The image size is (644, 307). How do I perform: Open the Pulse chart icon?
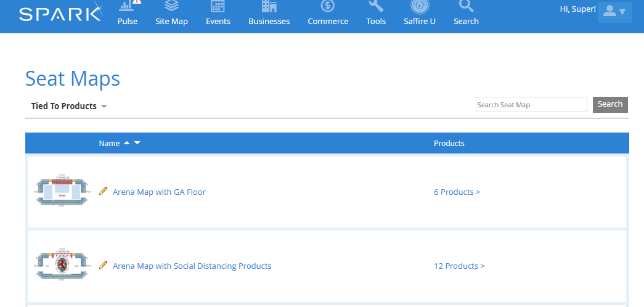pyautogui.click(x=125, y=6)
